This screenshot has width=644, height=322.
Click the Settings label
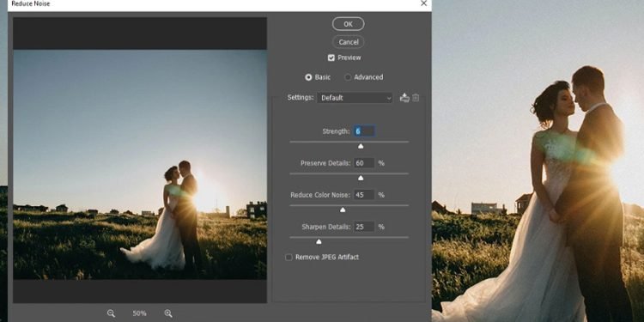[301, 98]
